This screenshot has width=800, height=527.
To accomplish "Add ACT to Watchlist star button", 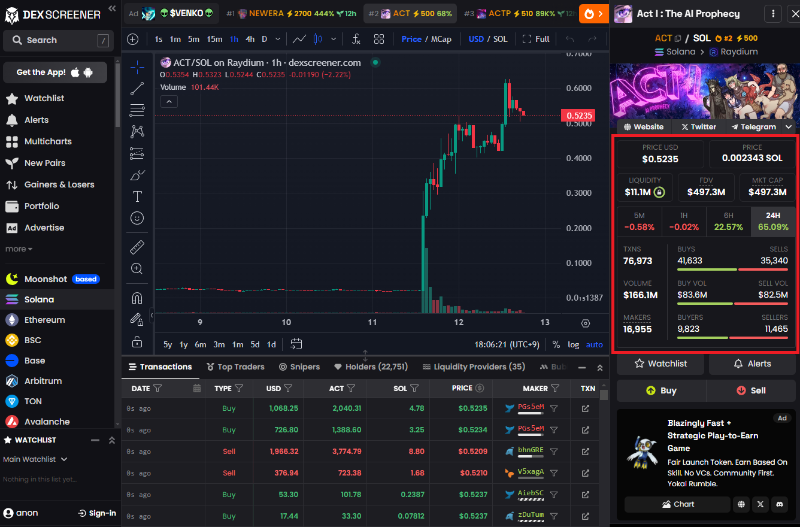I will 660,364.
